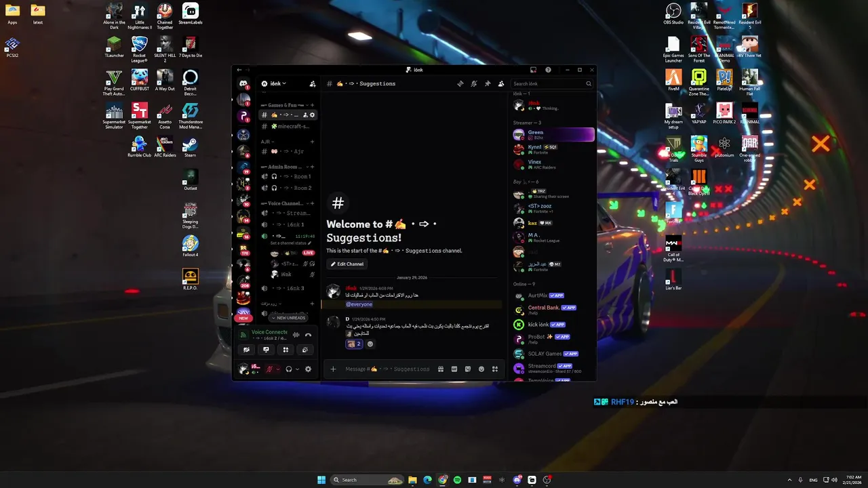Join Room 1 voice channel
Viewport: 868px width, 488px height.
tap(288, 176)
